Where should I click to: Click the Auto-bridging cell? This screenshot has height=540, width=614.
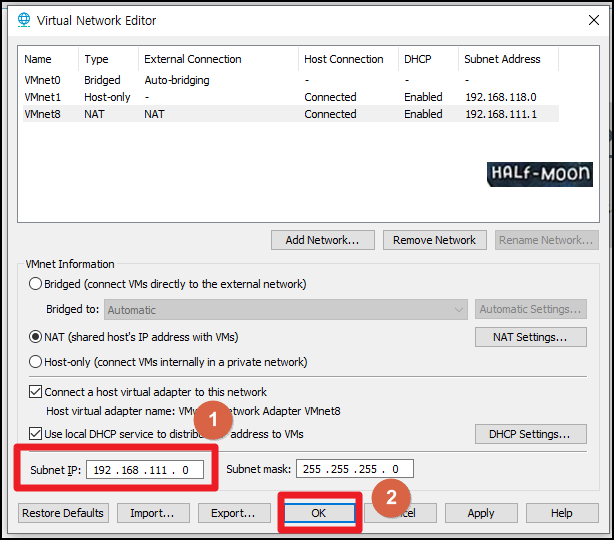tap(177, 80)
